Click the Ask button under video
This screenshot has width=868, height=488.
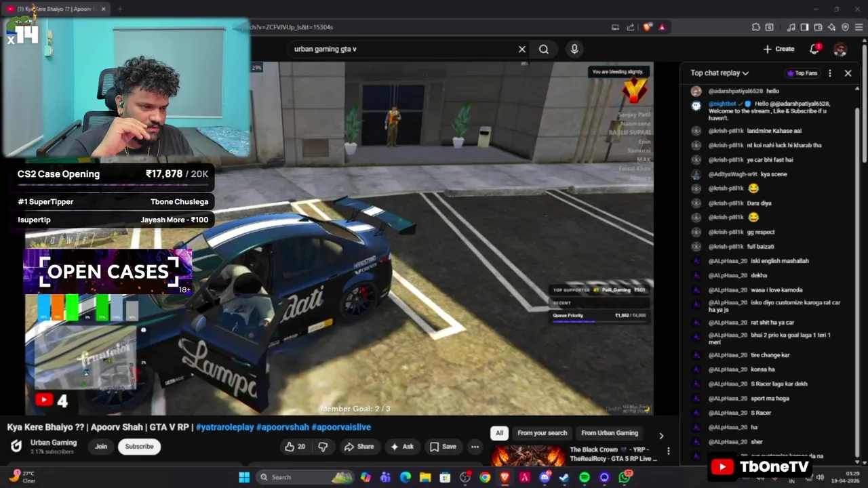[401, 447]
